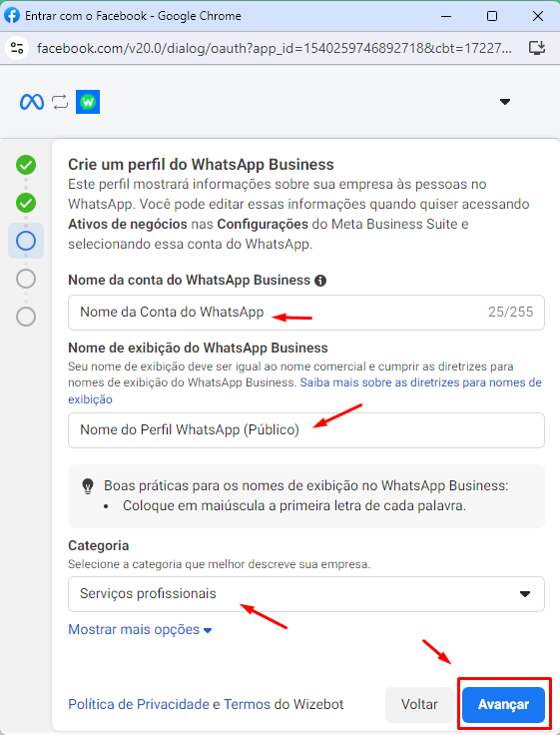Click the first completed step checkmark
The width and height of the screenshot is (560, 735).
coord(26,165)
